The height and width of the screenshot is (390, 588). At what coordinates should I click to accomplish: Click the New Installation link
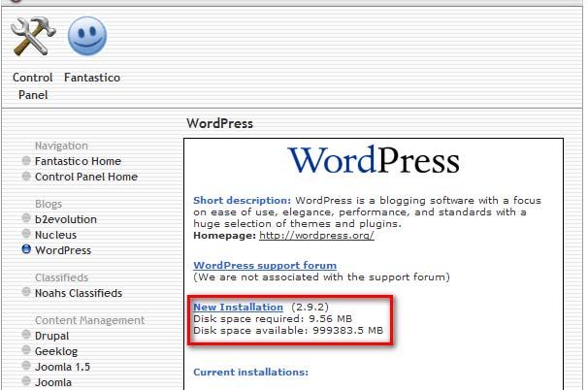(238, 307)
